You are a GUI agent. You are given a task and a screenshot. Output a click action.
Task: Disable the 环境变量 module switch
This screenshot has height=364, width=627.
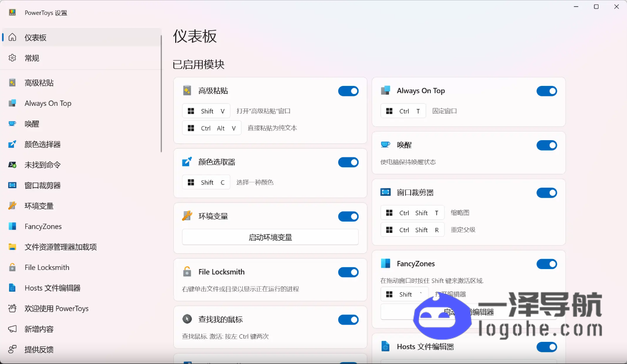coord(349,217)
